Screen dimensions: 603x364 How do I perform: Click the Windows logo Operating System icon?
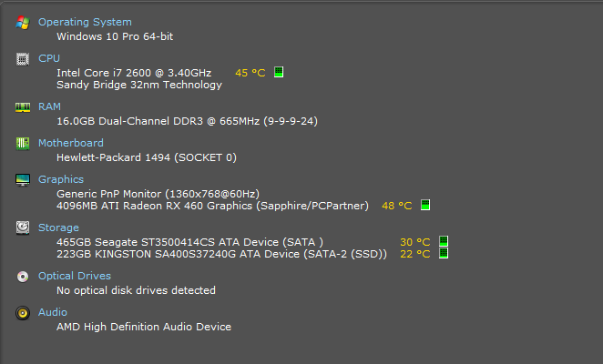point(23,22)
